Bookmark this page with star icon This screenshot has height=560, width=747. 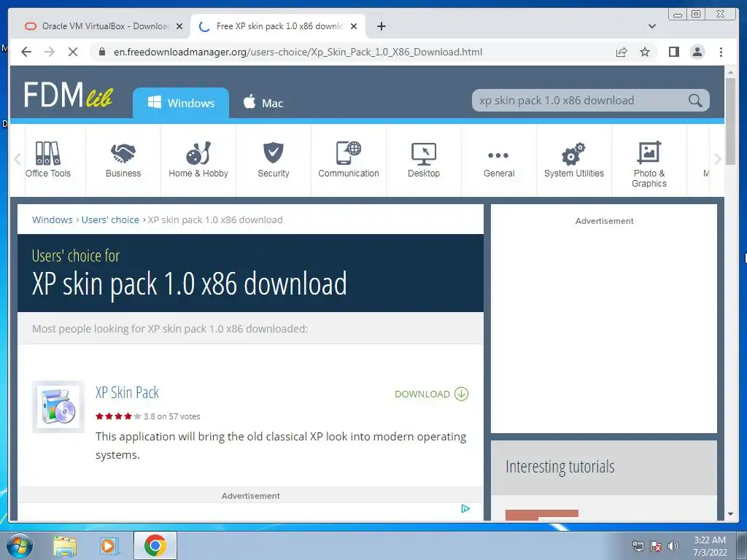[x=645, y=52]
